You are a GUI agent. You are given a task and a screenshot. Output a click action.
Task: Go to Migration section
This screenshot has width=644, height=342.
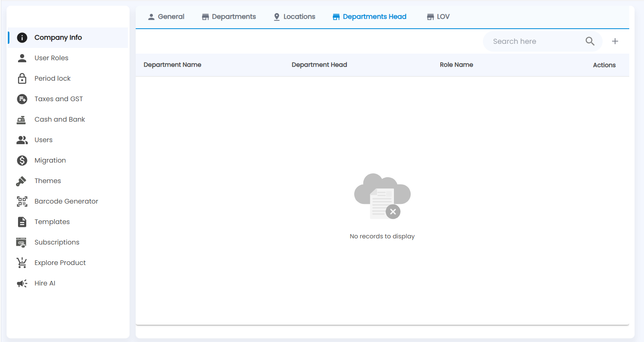click(x=68, y=161)
